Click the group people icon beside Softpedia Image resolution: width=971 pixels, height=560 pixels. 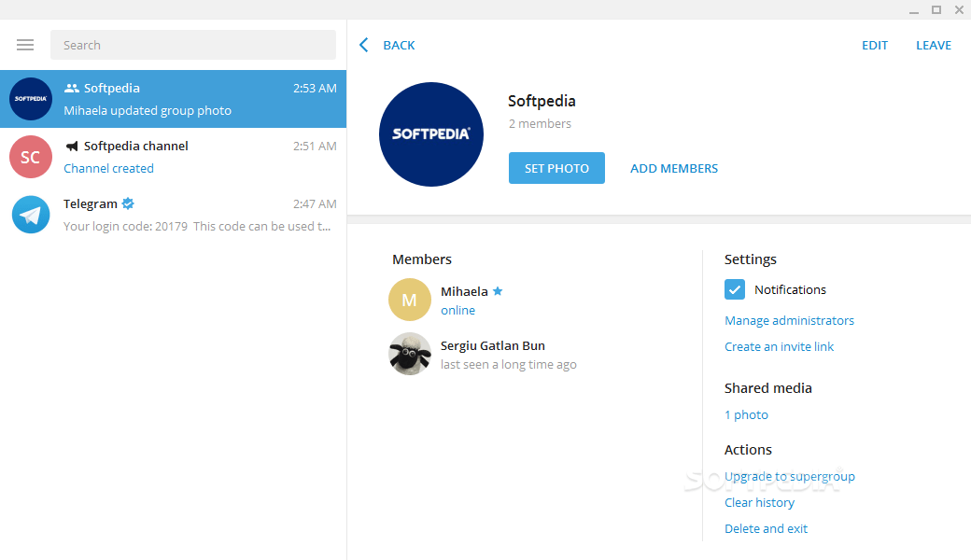(72, 88)
